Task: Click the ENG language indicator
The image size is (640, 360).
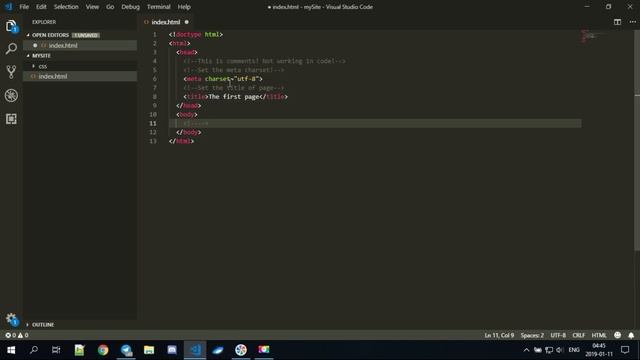Action: pyautogui.click(x=574, y=350)
